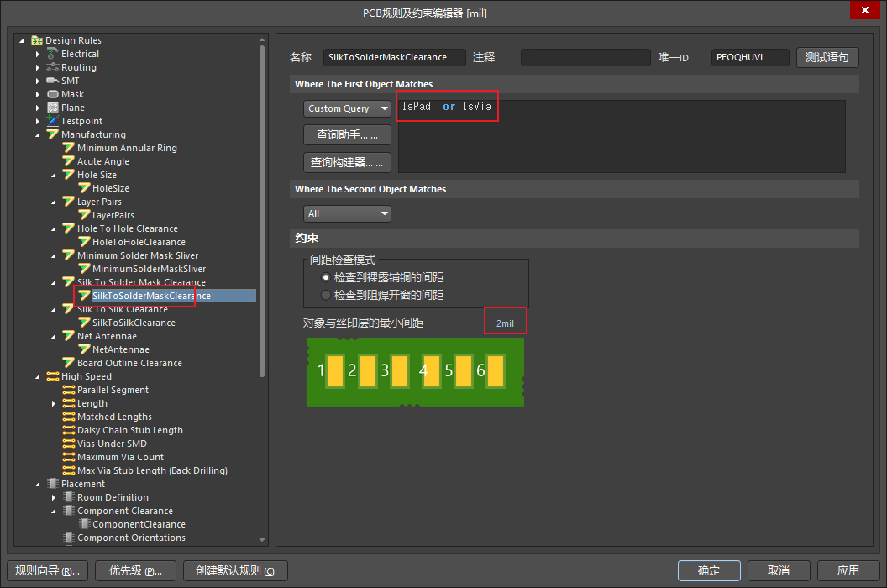Click the silk clearance preview image
This screenshot has height=588, width=887.
pyautogui.click(x=415, y=372)
